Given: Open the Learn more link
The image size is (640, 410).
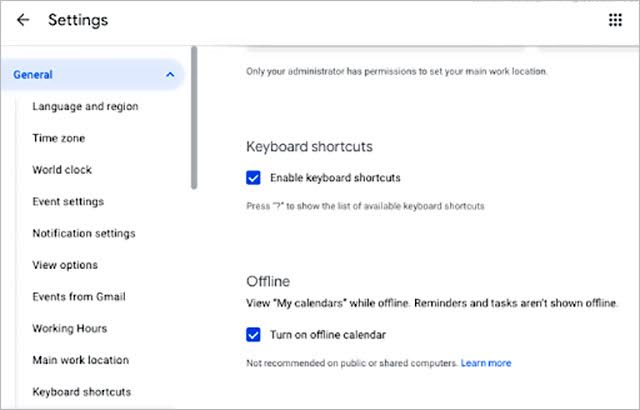Looking at the screenshot, I should [486, 363].
